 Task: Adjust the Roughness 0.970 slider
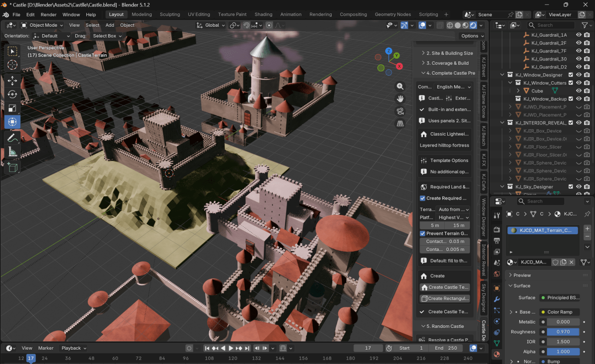click(563, 332)
